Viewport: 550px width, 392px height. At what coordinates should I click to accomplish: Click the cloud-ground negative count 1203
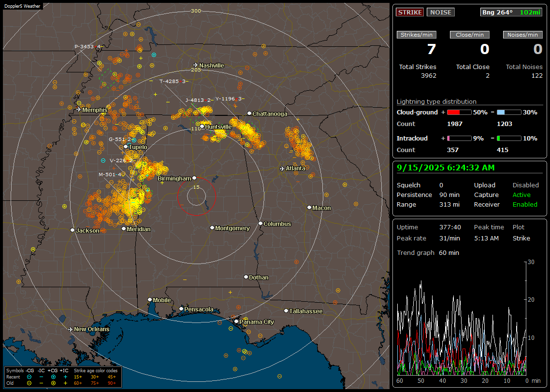(505, 124)
